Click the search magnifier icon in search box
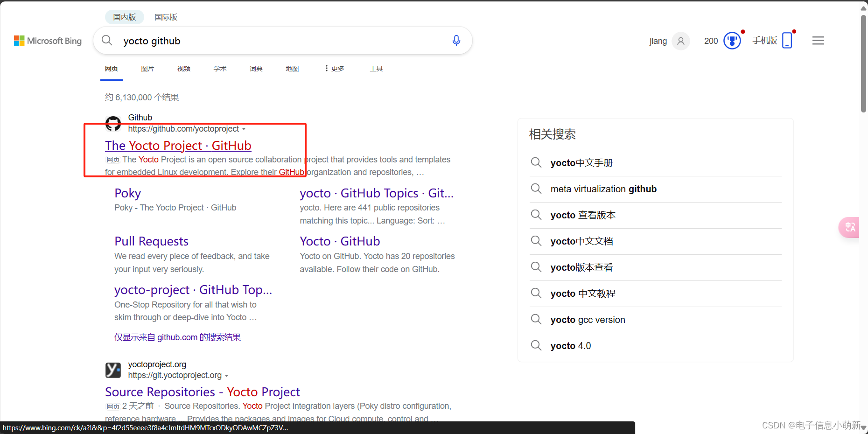 (107, 41)
